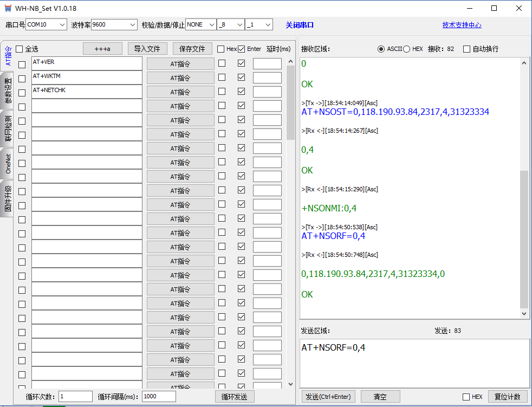
Task: Send AT+WKTM with its AT指令 button
Action: pyautogui.click(x=180, y=78)
